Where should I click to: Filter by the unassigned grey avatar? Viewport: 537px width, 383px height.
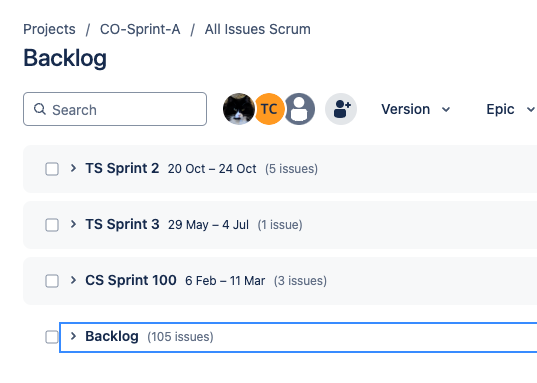coord(299,109)
